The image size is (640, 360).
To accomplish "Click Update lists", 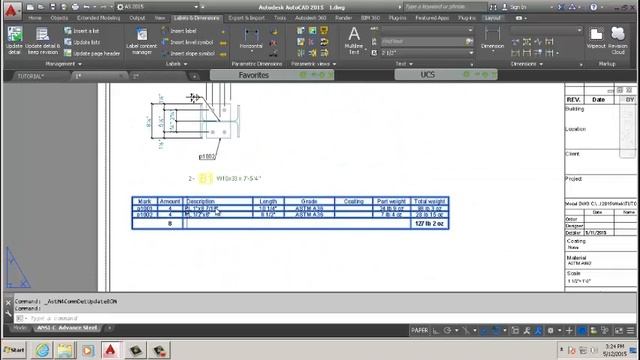I will click(x=82, y=42).
